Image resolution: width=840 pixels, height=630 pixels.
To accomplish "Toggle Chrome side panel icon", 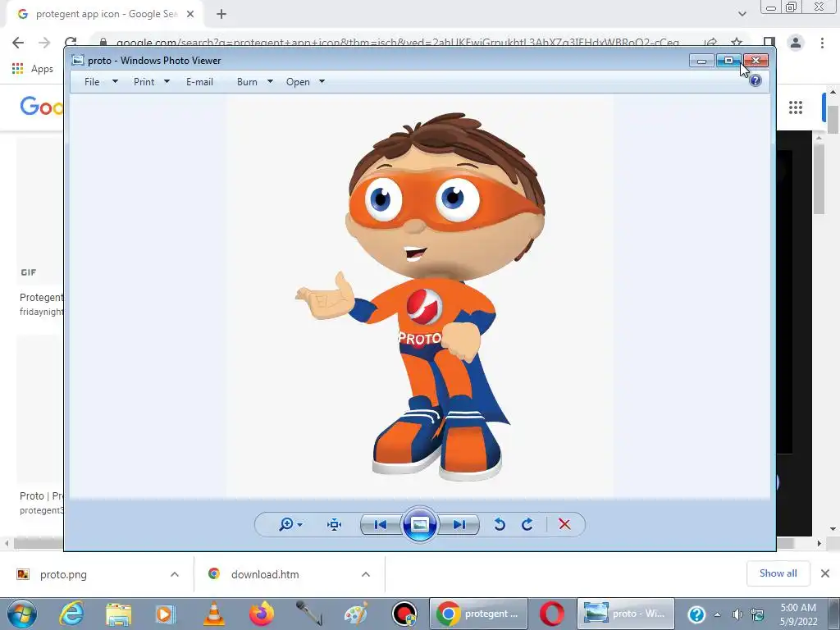I will click(769, 43).
